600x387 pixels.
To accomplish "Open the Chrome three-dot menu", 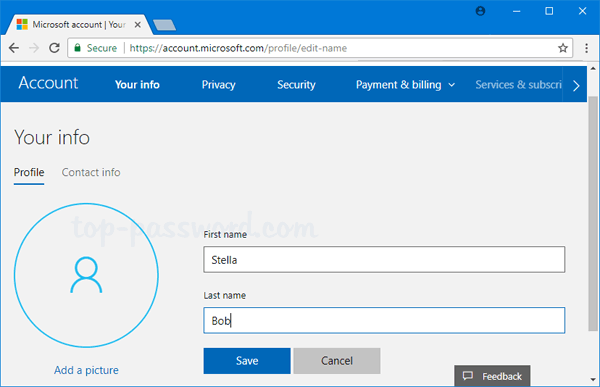I will click(586, 48).
